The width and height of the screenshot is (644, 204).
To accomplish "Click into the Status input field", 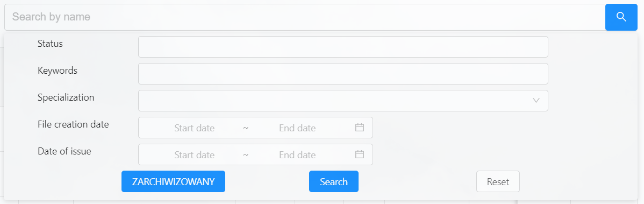I will 343,47.
